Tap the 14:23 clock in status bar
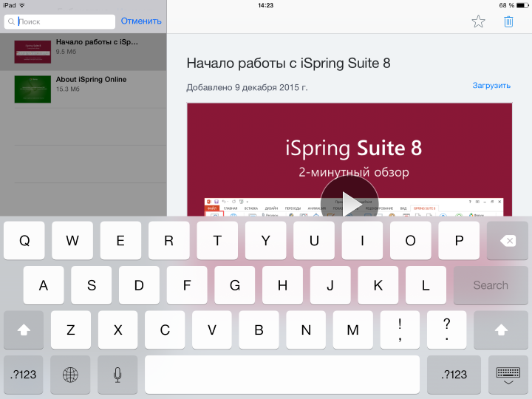Screen dimensions: 532x399 (266, 5)
